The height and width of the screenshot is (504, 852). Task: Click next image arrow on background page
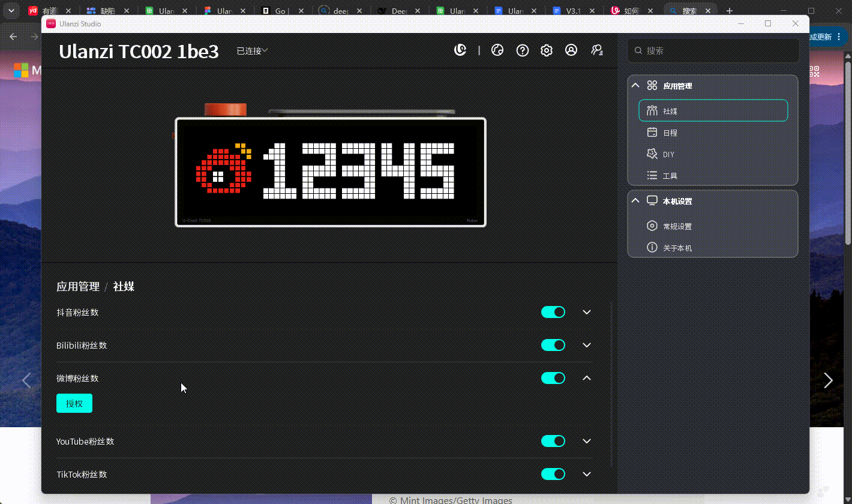828,380
